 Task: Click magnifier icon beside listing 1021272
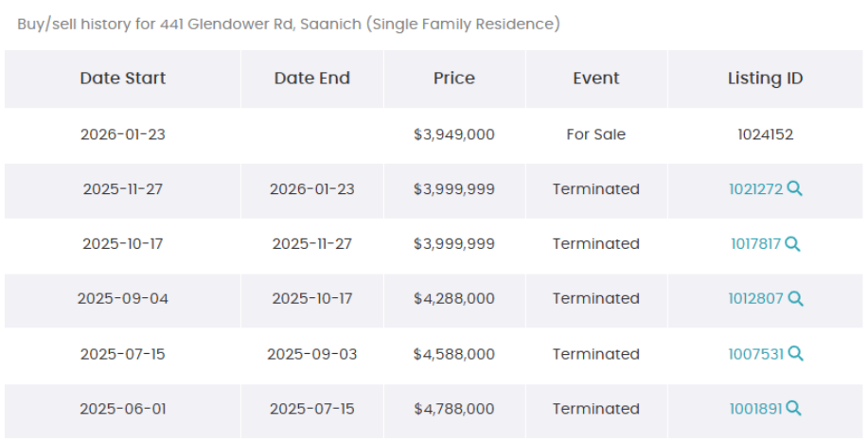795,189
